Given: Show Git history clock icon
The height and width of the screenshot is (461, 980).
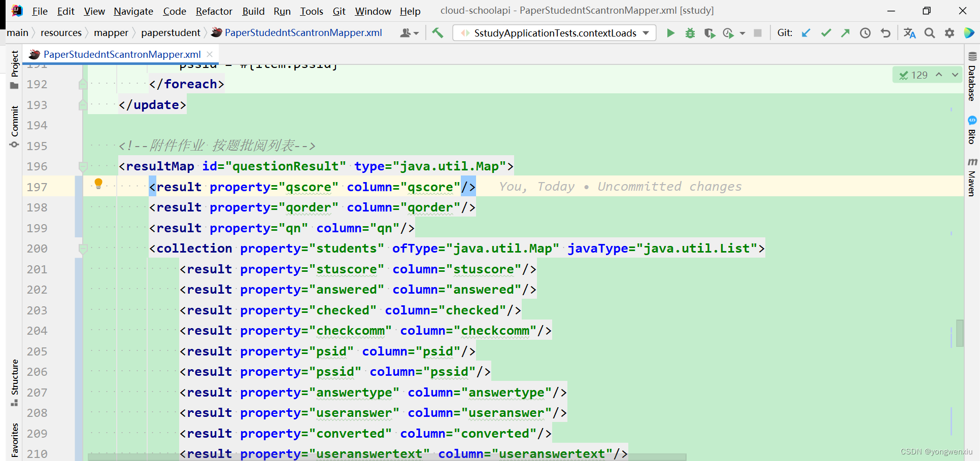Looking at the screenshot, I should [865, 33].
